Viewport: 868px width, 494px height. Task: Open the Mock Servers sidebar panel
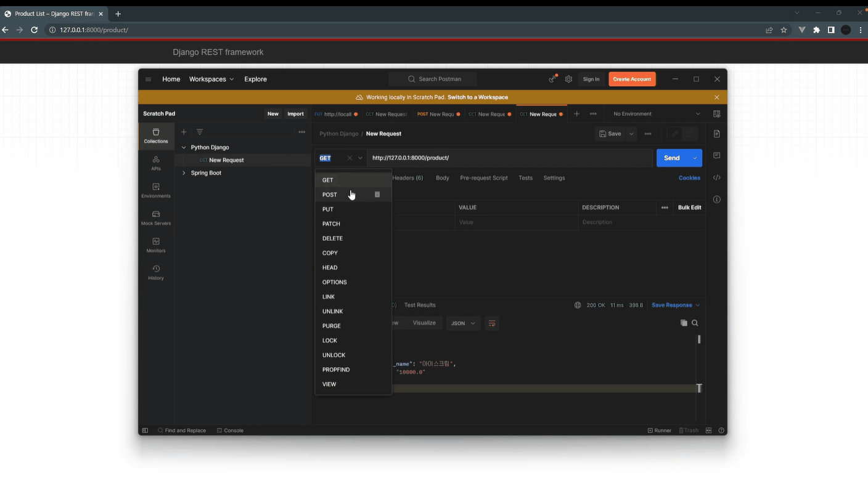[156, 218]
